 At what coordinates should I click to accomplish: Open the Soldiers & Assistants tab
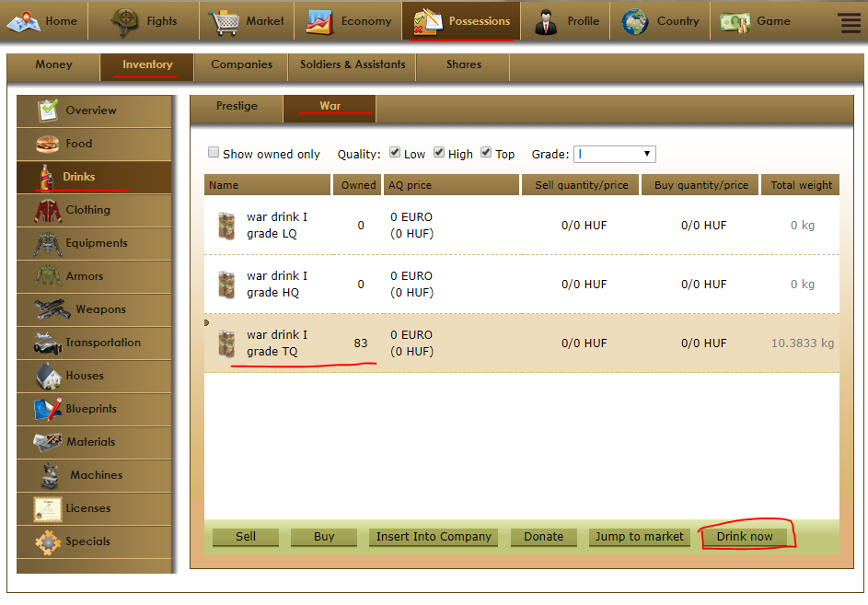tap(353, 65)
